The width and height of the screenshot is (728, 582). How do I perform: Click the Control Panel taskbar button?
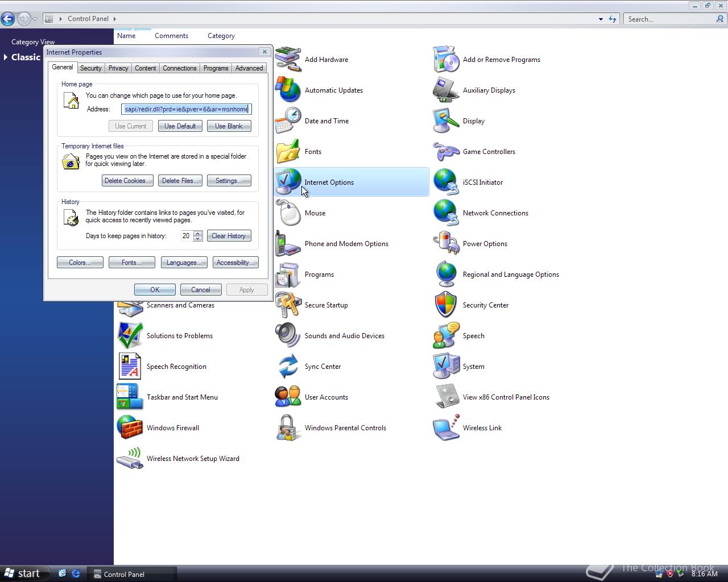point(133,574)
